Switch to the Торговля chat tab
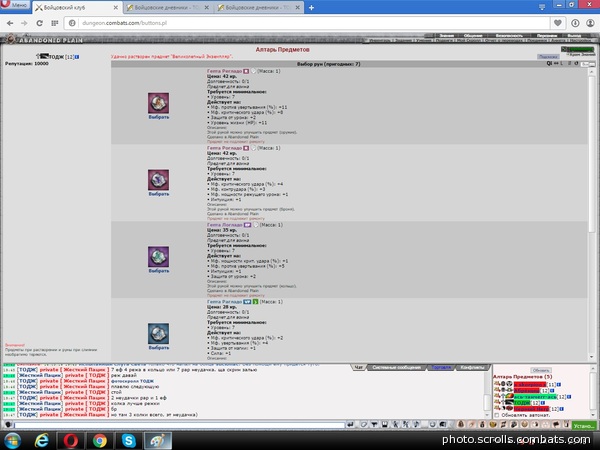600x450 pixels. click(x=441, y=367)
